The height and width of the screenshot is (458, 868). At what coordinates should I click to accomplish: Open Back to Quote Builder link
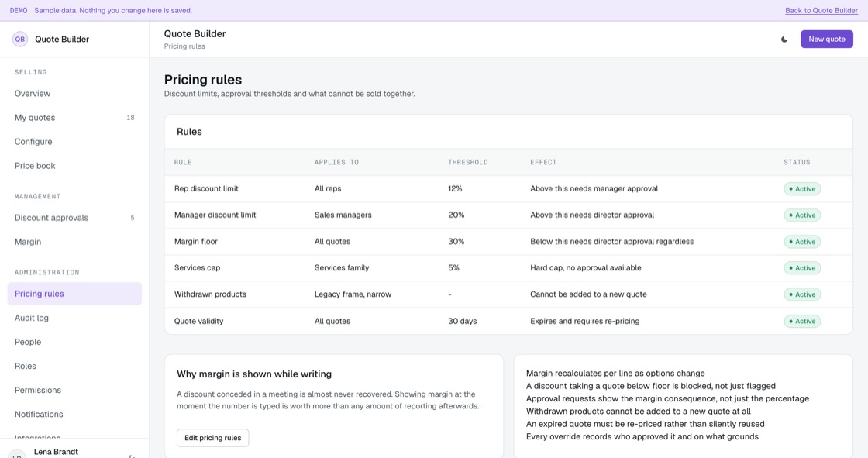[x=821, y=11]
